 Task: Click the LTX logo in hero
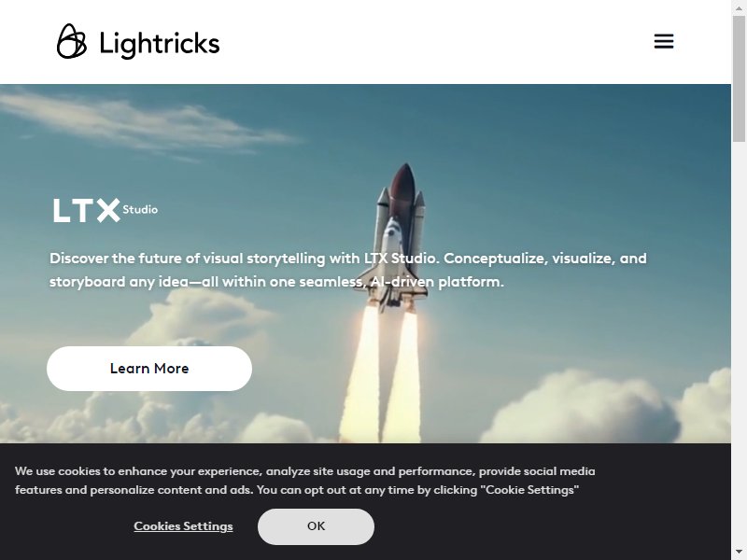pos(86,210)
